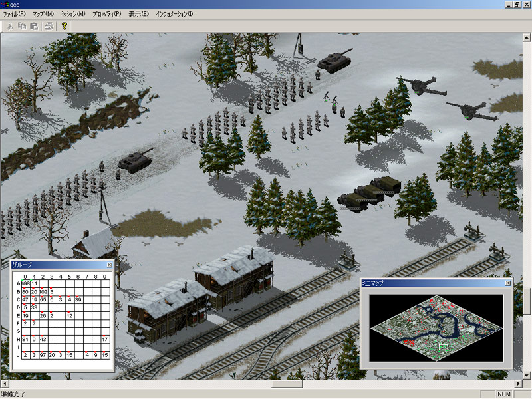Viewport: 532px width, 399px height.
Task: Open the ミッション(M) menu
Action: point(72,14)
